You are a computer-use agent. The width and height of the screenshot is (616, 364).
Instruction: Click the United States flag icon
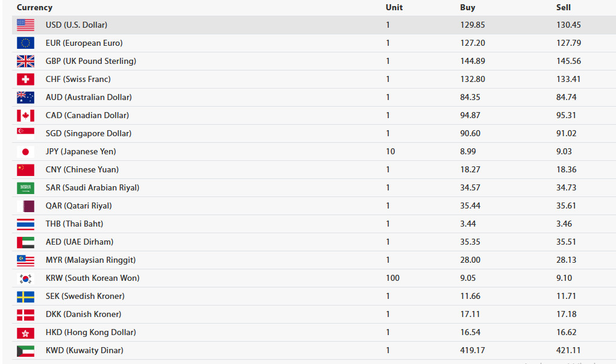pos(25,25)
